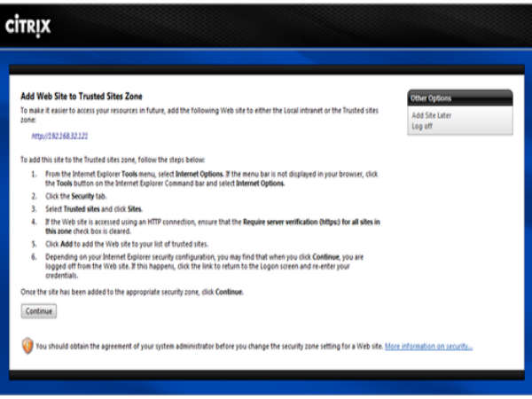Open More information on security link
Screen dimensions: 532x399
(428, 346)
